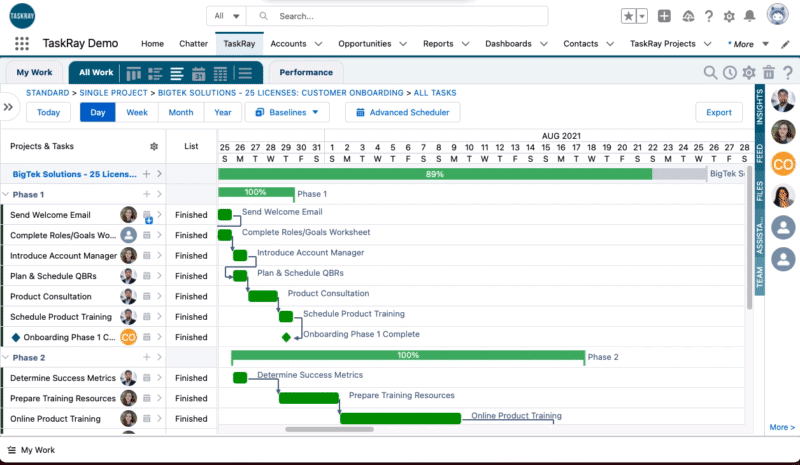Open the Insights side panel tab
The width and height of the screenshot is (800, 465).
point(760,107)
